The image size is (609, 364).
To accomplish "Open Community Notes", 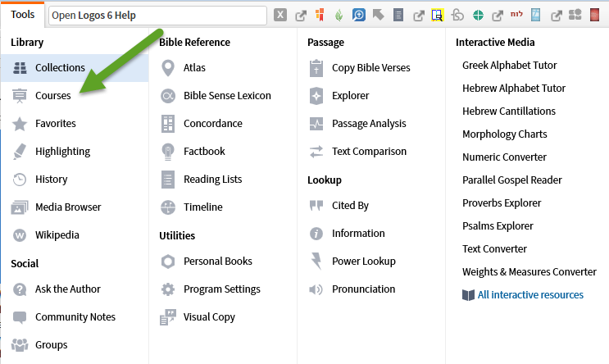I will [x=75, y=317].
